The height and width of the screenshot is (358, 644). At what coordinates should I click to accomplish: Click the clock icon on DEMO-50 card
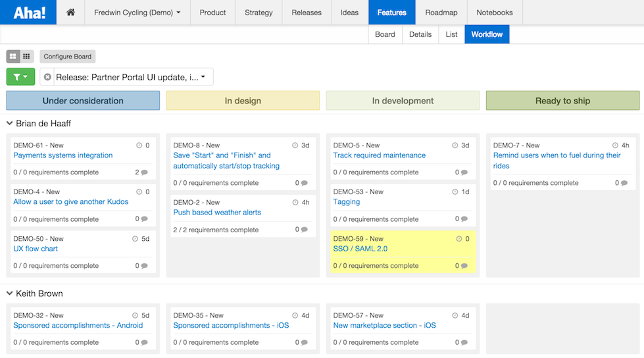pyautogui.click(x=136, y=239)
